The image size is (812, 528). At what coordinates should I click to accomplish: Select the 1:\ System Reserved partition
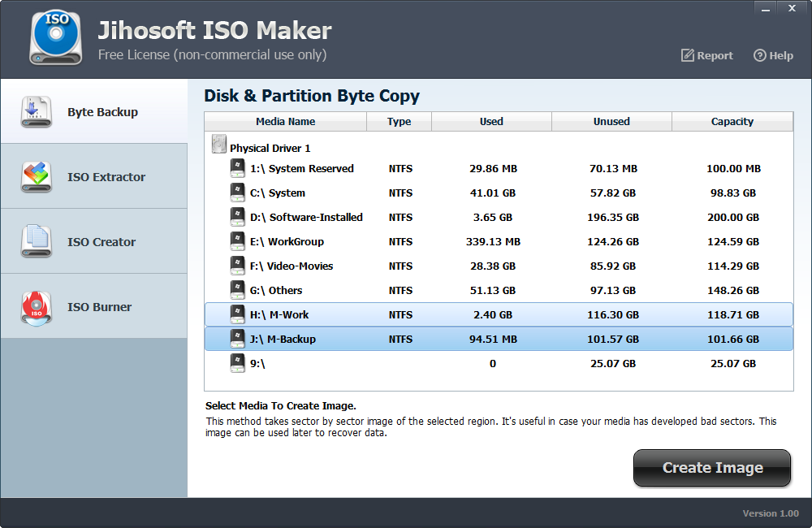pos(499,168)
